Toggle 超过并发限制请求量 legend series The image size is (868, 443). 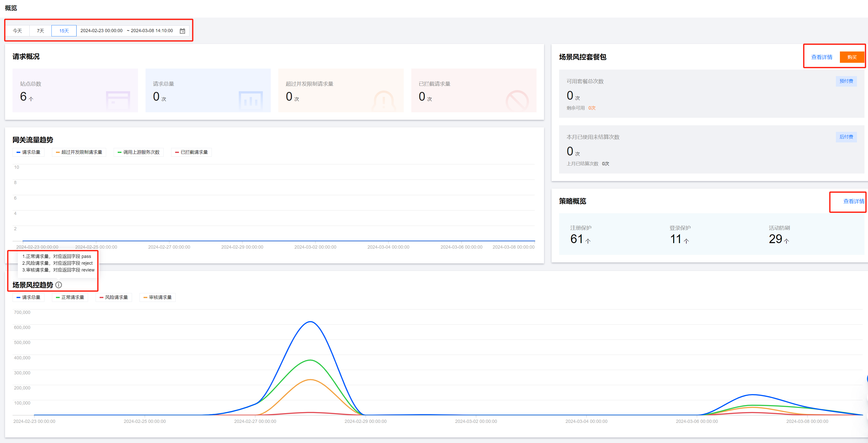[x=79, y=152]
